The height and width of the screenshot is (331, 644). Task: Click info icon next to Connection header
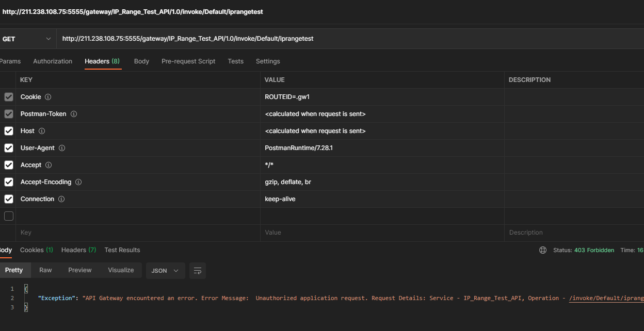[x=61, y=199]
